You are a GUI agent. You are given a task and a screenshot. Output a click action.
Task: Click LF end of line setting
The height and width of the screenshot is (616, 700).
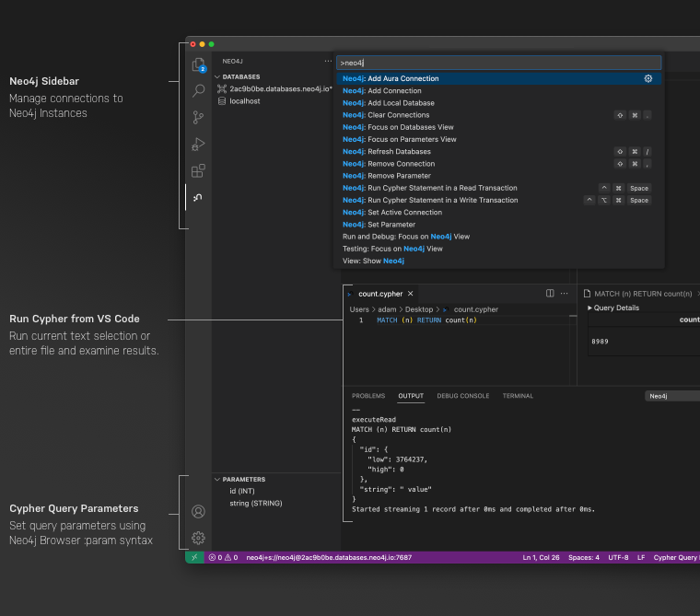(641, 557)
